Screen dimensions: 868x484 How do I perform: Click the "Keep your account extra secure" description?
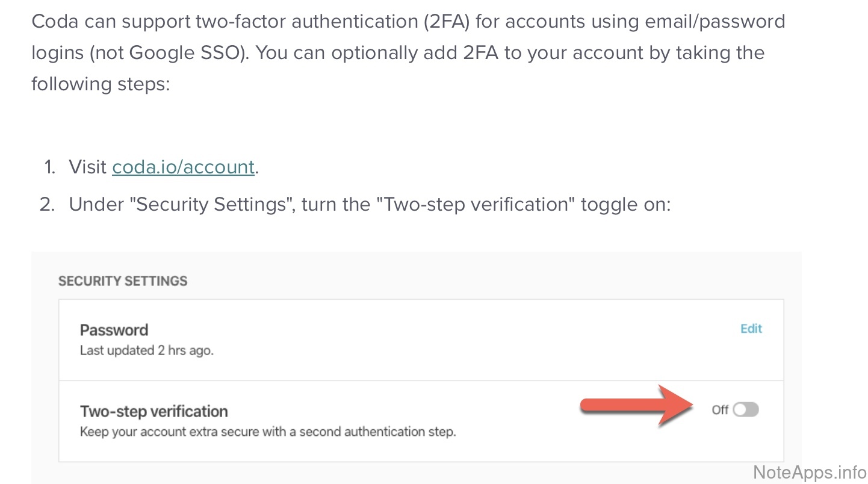268,432
